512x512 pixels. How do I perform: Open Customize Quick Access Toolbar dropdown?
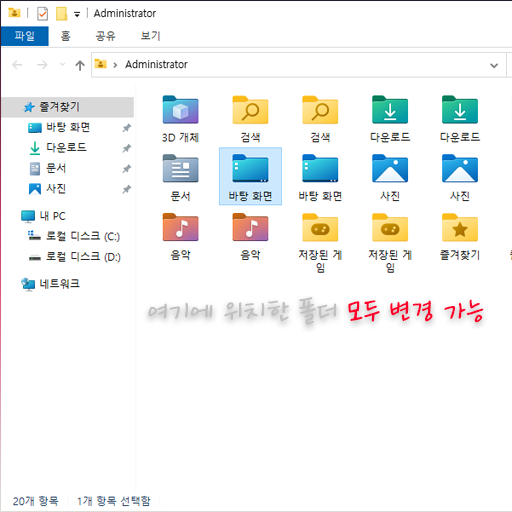77,14
